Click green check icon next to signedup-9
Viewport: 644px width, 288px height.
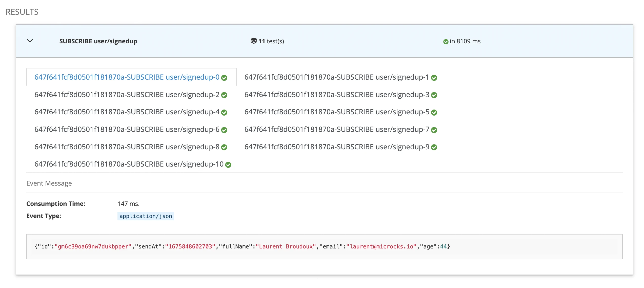pyautogui.click(x=434, y=147)
